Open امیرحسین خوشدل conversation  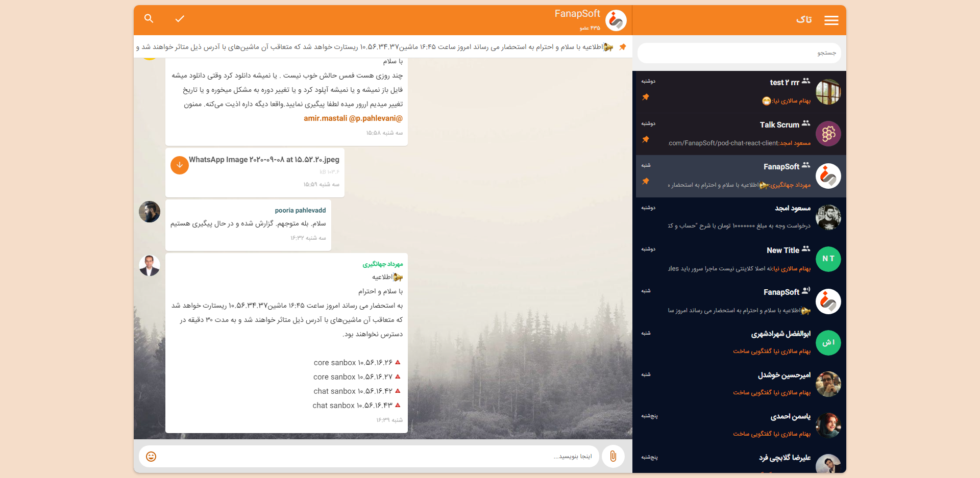coord(741,384)
